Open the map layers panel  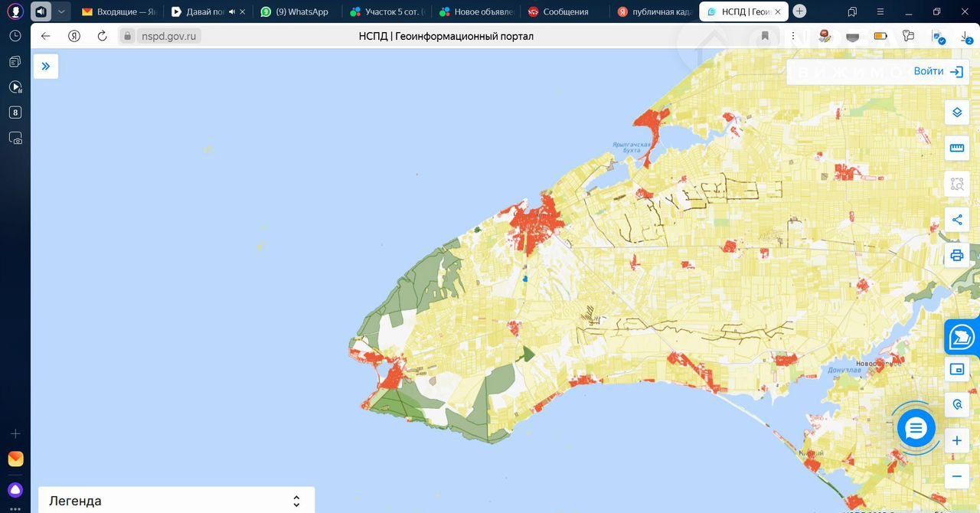point(956,113)
